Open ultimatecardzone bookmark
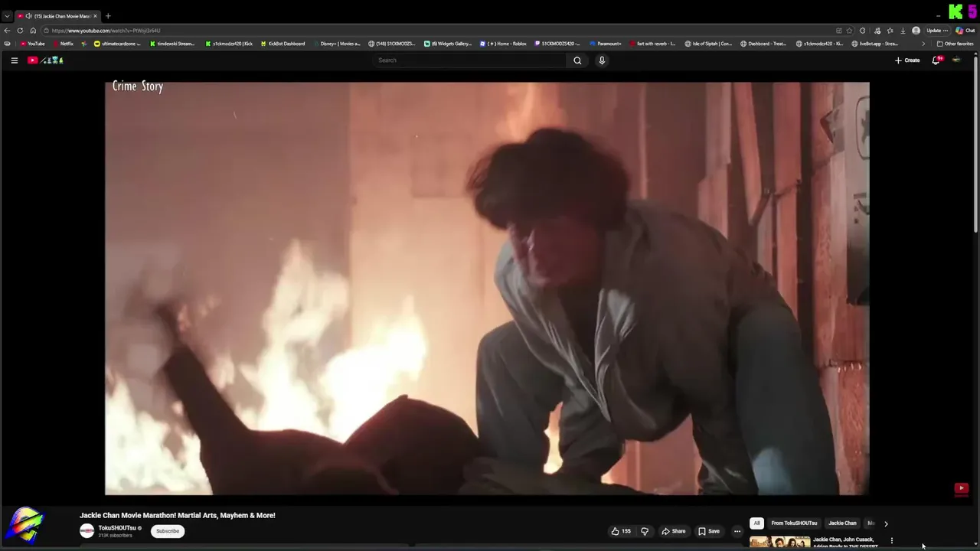The height and width of the screenshot is (551, 980). click(118, 44)
